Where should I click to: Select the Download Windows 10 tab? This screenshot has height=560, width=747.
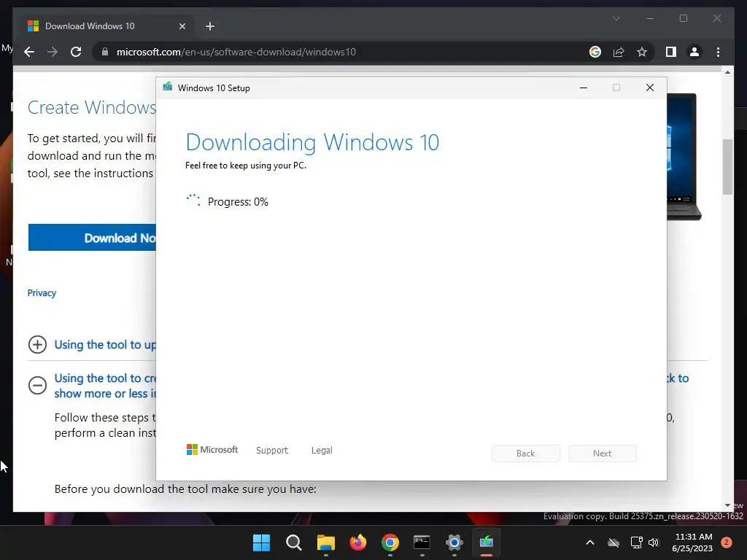coord(106,26)
